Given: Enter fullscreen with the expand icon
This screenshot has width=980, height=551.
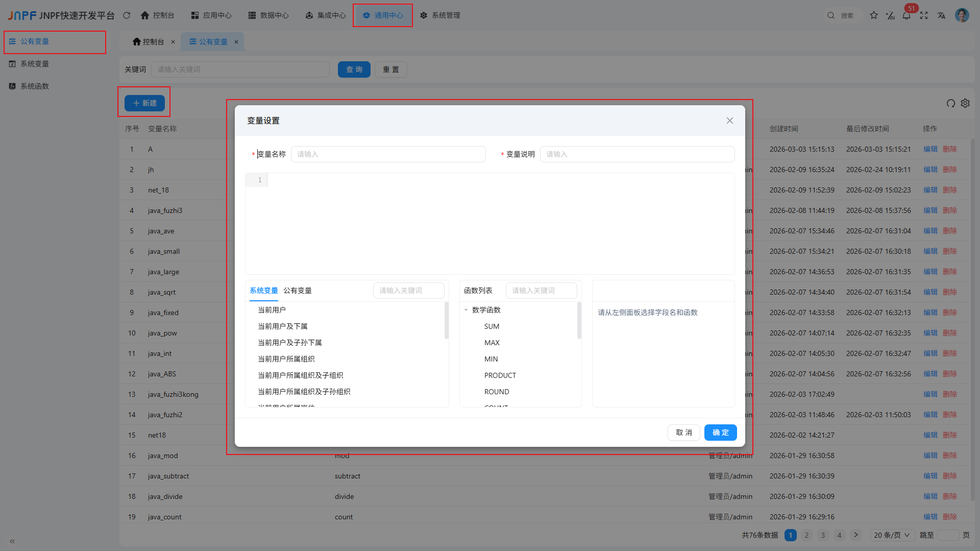Looking at the screenshot, I should coord(924,15).
